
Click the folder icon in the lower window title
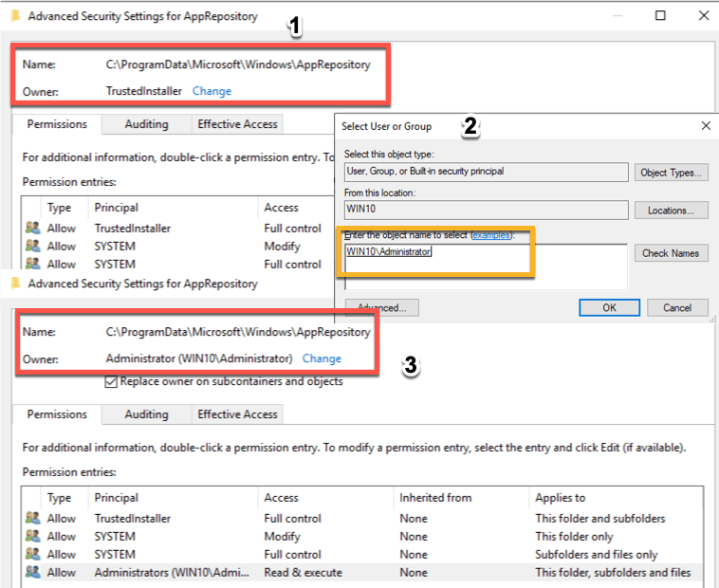[x=15, y=284]
